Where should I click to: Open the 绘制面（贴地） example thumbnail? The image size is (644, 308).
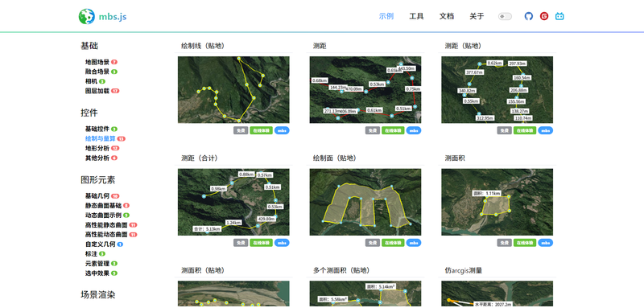(x=365, y=202)
